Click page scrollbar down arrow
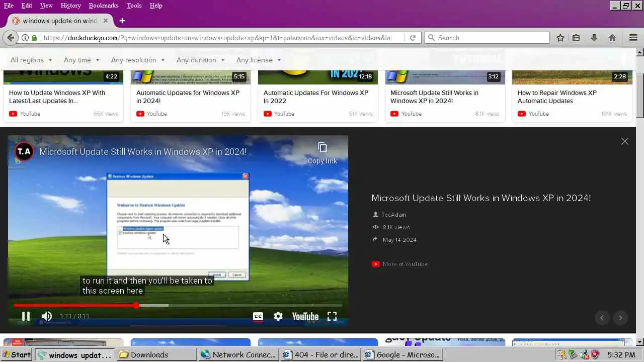 (x=639, y=342)
